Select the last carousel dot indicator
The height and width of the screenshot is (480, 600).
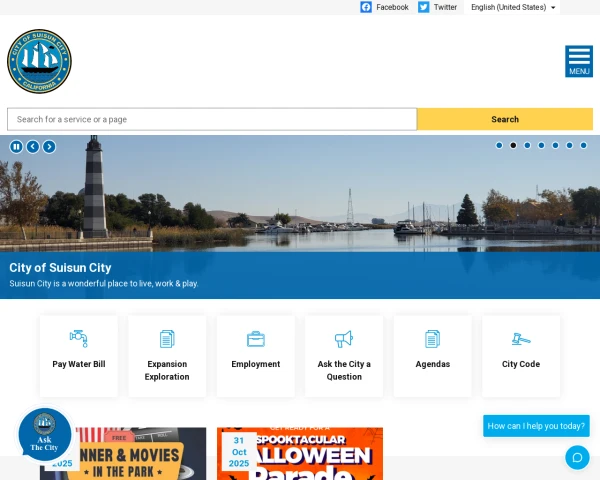584,145
